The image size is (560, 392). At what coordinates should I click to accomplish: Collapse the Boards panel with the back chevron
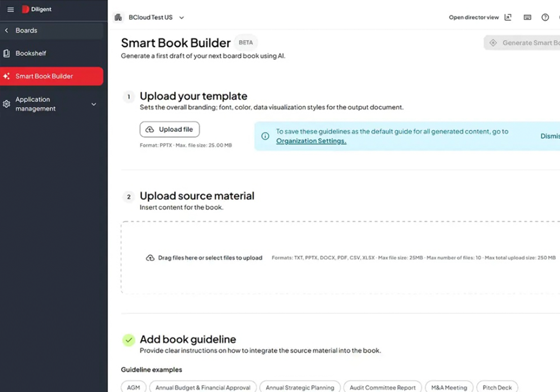6,30
